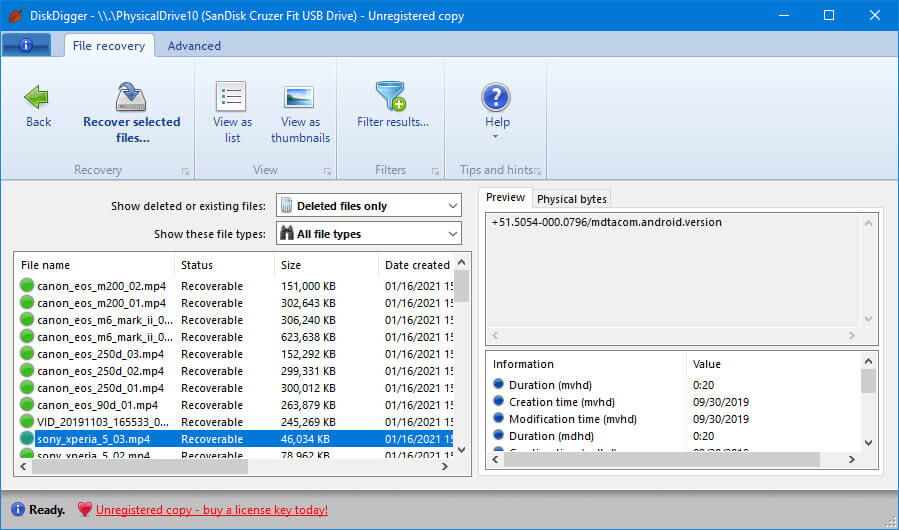Viewport: 899px width, 530px height.
Task: Switch to View as thumbnails icon
Action: click(x=299, y=98)
